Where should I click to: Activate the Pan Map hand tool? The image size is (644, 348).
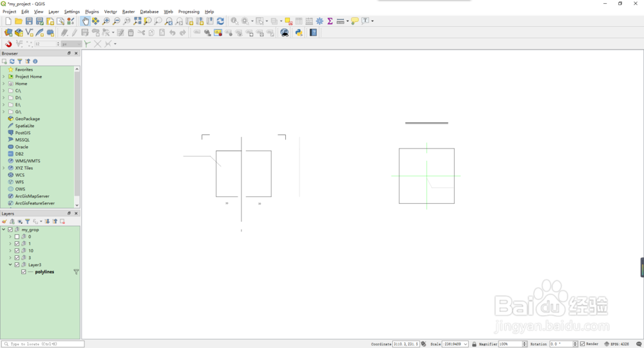point(85,21)
